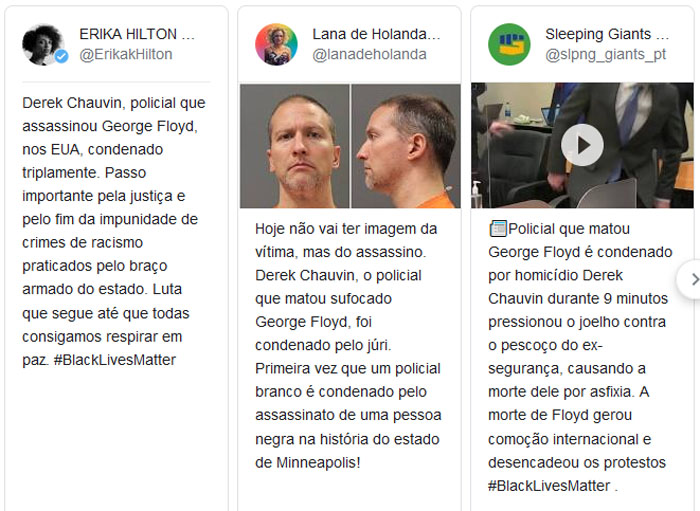Open Lana de Holanda's profile picture
Viewport: 700px width, 511px height.
[x=276, y=45]
